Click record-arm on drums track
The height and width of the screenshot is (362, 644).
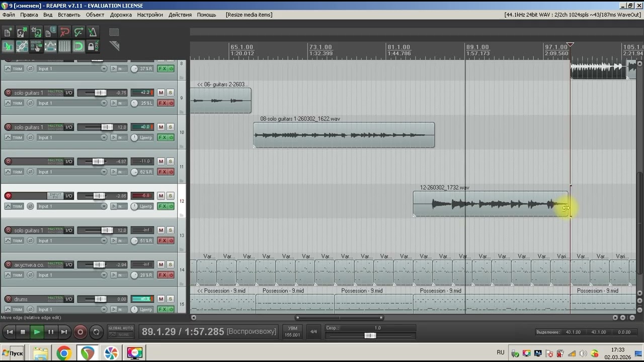8,299
